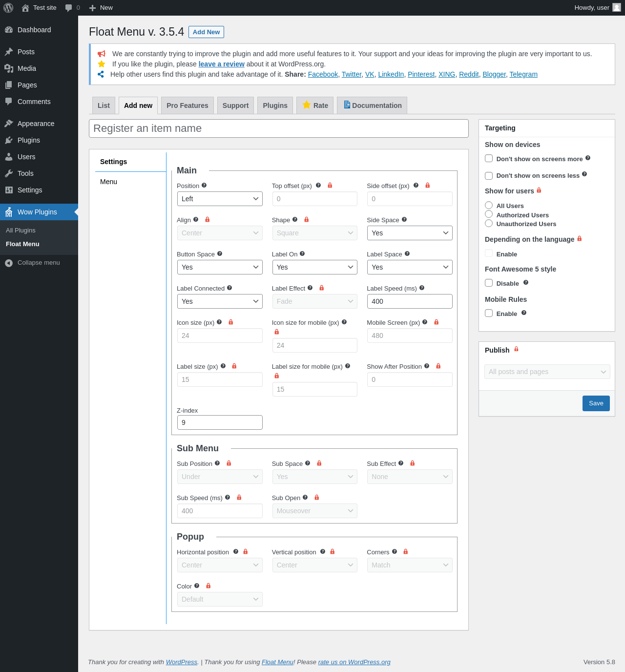
Task: Click help icon beside Side offset (px)
Action: click(416, 185)
